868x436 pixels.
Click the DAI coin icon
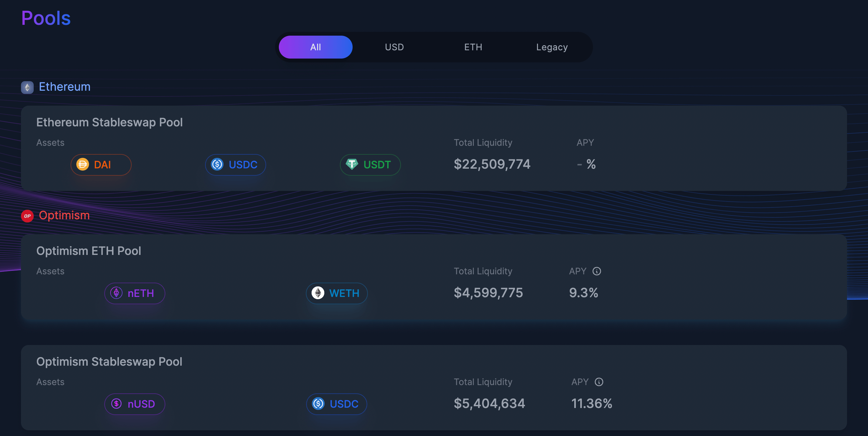[83, 164]
